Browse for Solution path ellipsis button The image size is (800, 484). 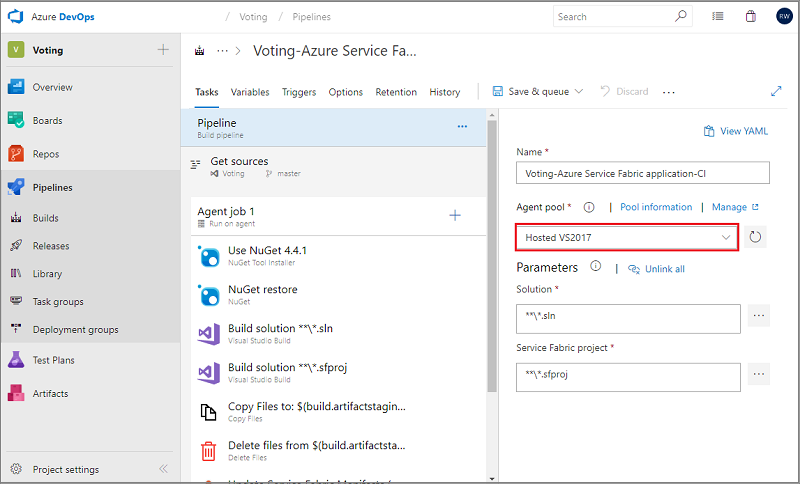(x=759, y=316)
